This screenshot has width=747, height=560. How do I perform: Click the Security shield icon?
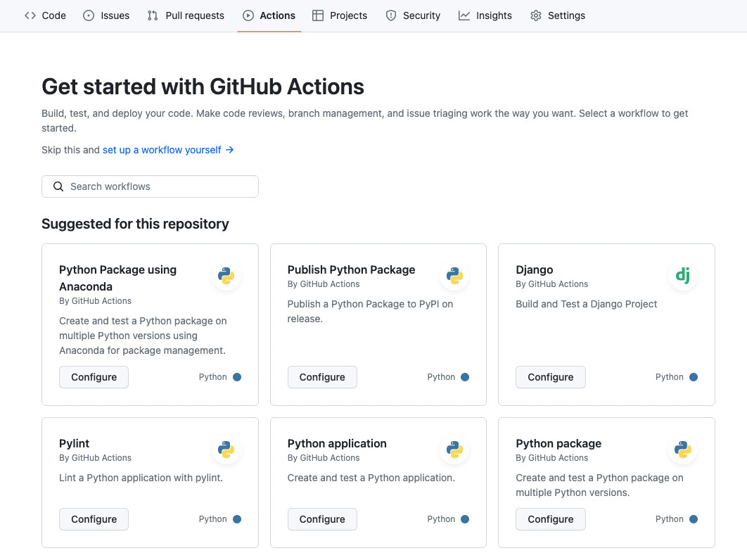coord(391,15)
